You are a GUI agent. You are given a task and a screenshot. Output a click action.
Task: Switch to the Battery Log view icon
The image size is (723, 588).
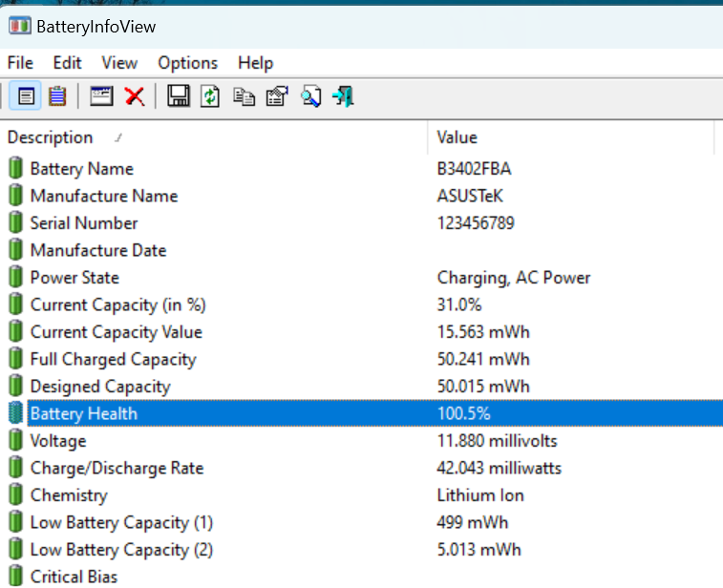pyautogui.click(x=57, y=96)
